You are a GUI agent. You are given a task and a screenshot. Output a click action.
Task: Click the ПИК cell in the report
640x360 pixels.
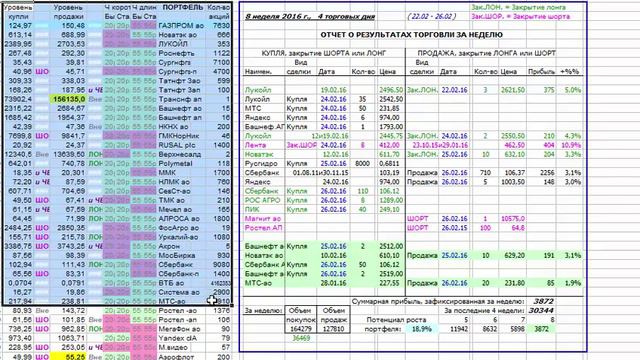(252, 209)
